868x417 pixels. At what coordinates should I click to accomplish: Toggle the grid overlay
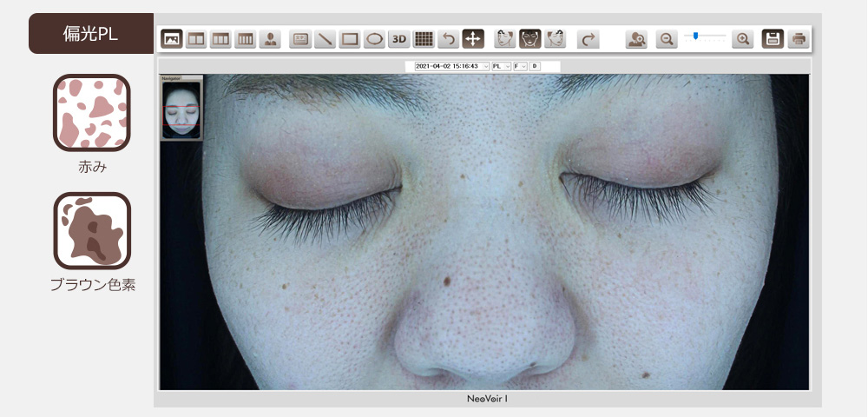(423, 39)
